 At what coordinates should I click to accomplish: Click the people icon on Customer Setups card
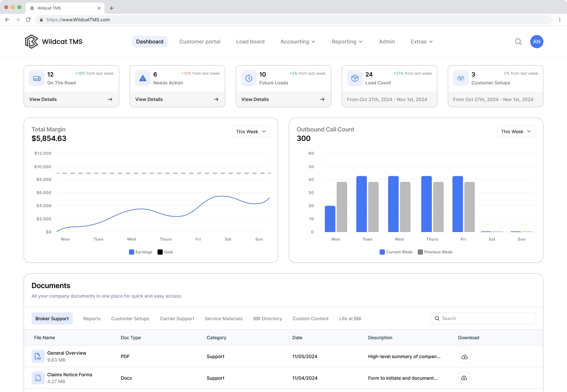461,78
